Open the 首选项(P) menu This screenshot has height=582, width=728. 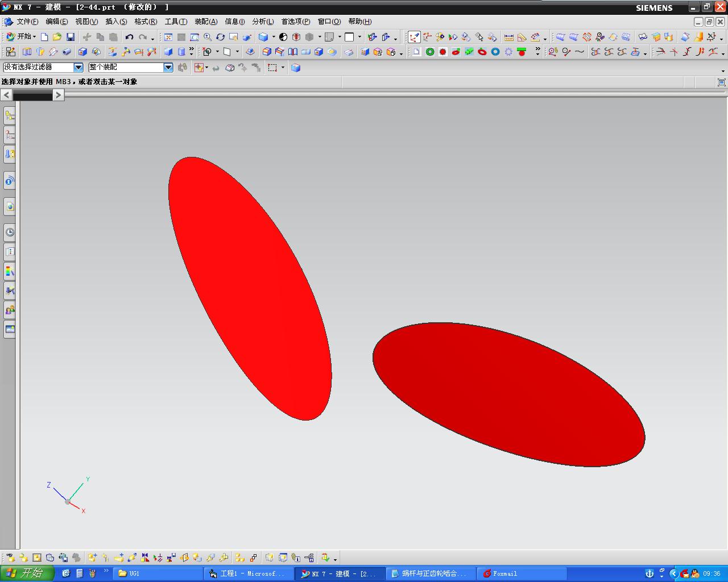[x=296, y=22]
